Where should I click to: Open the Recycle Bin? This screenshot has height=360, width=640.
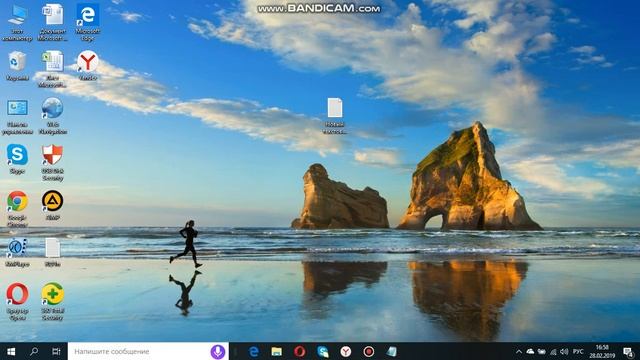click(x=17, y=66)
